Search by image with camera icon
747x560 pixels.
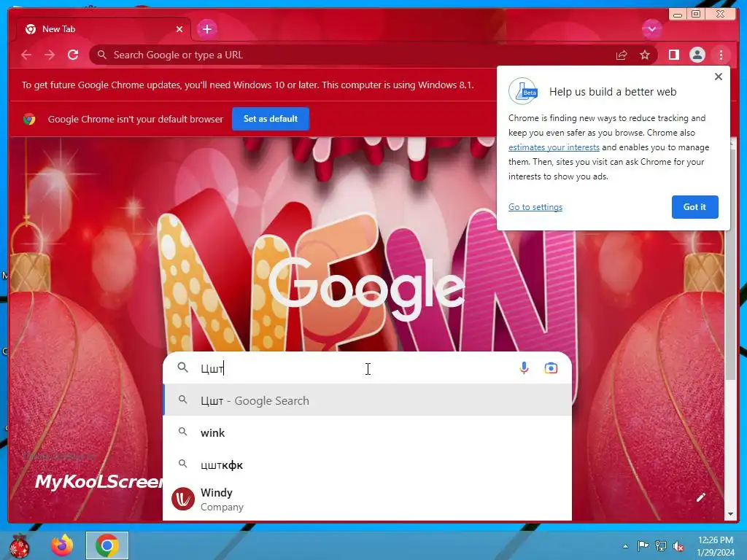click(551, 368)
